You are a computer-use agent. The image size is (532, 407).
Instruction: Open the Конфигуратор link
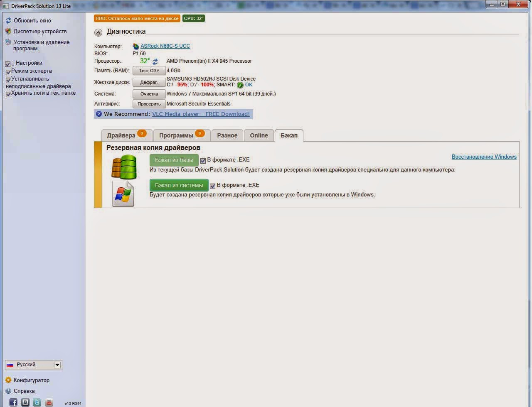(x=32, y=380)
